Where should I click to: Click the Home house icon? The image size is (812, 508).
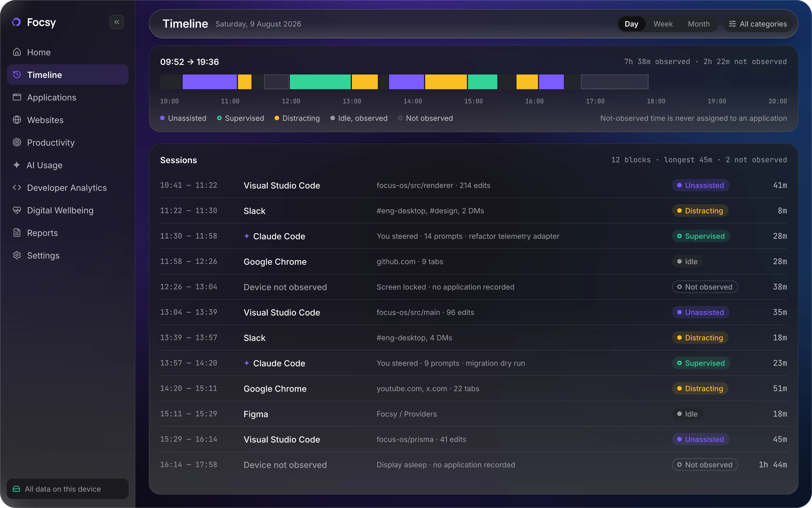pyautogui.click(x=17, y=52)
